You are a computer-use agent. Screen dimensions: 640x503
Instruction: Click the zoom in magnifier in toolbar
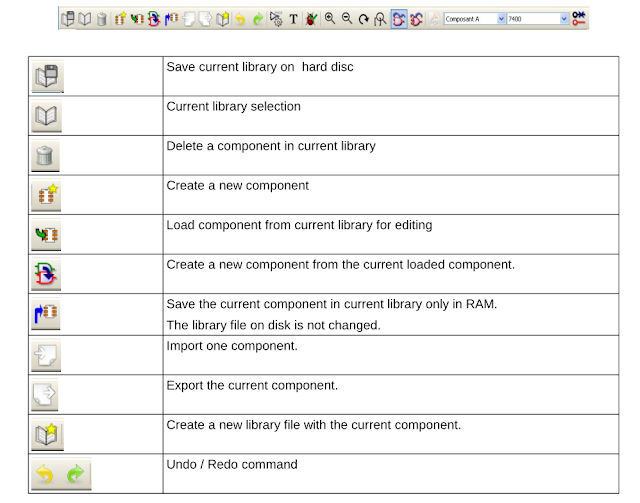tap(330, 19)
